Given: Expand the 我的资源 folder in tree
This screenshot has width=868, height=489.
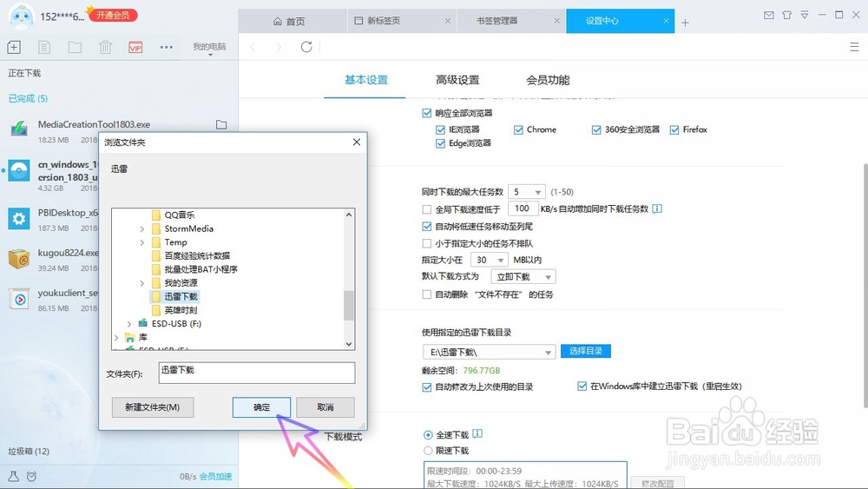Looking at the screenshot, I should pyautogui.click(x=142, y=283).
